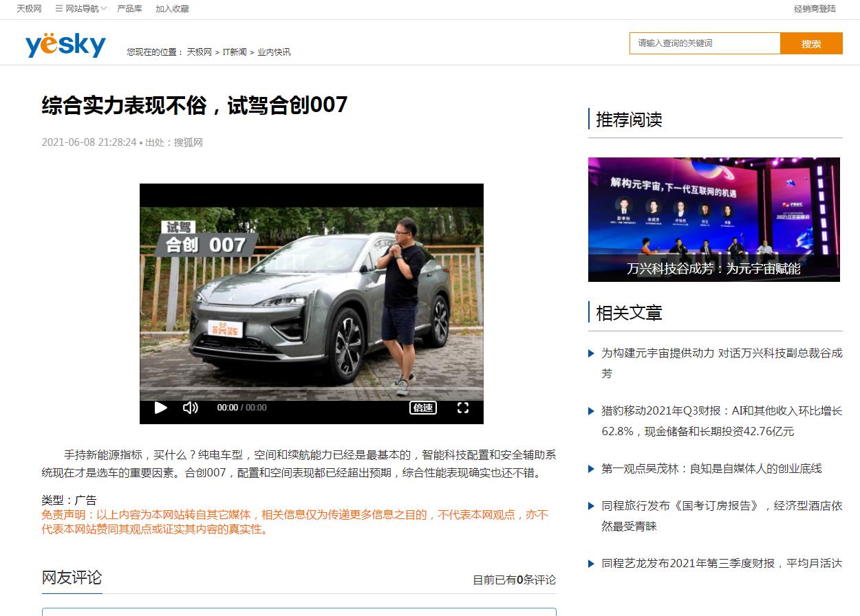860x616 pixels.
Task: Click the triangle bullet beside 猎豹移动 article
Action: [591, 411]
